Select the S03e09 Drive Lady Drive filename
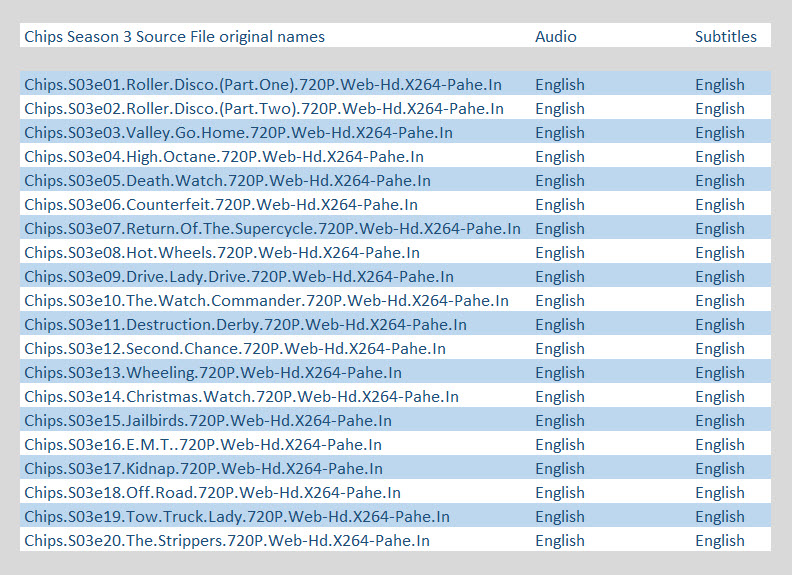The width and height of the screenshot is (792, 575). point(239,277)
